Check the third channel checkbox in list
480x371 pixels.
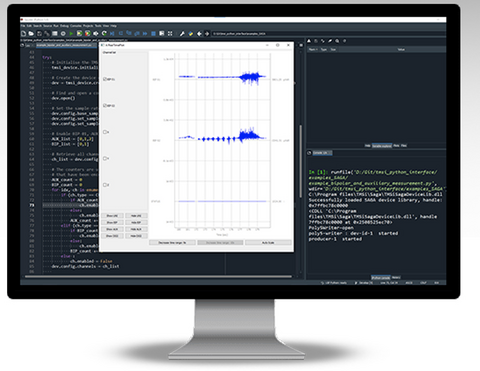coord(105,132)
